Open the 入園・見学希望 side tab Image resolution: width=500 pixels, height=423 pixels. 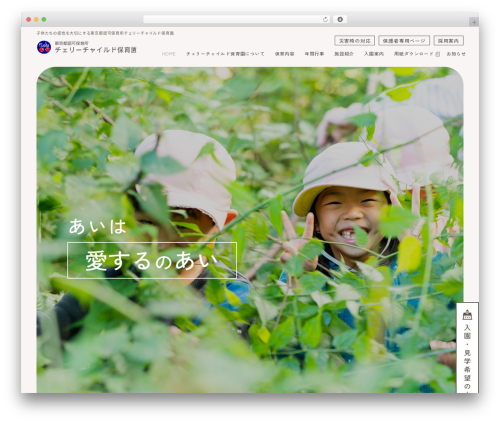tap(467, 348)
